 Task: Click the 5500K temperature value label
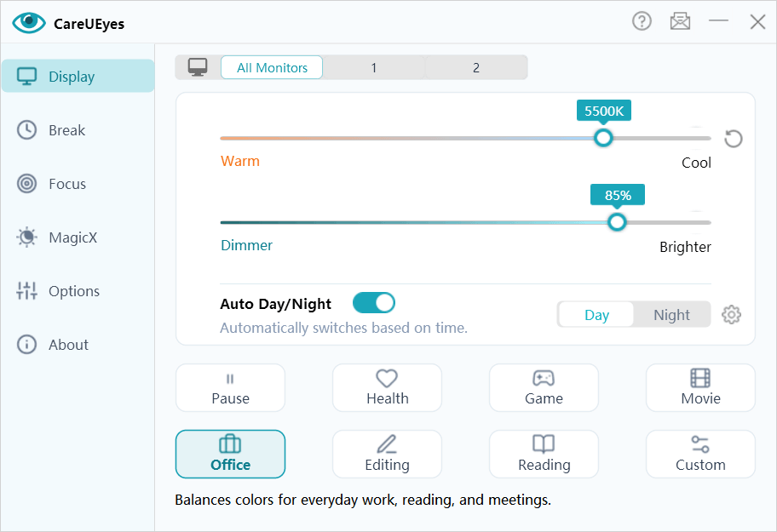(x=603, y=111)
